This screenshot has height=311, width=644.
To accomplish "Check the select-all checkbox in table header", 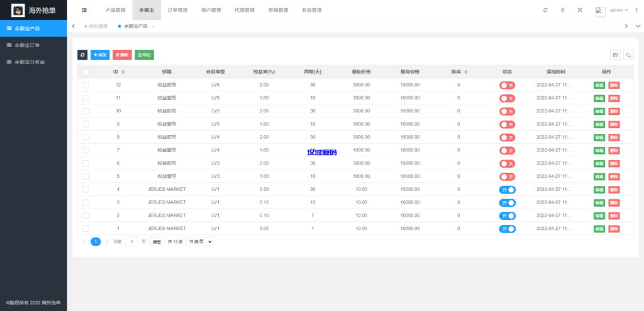I will point(86,72).
